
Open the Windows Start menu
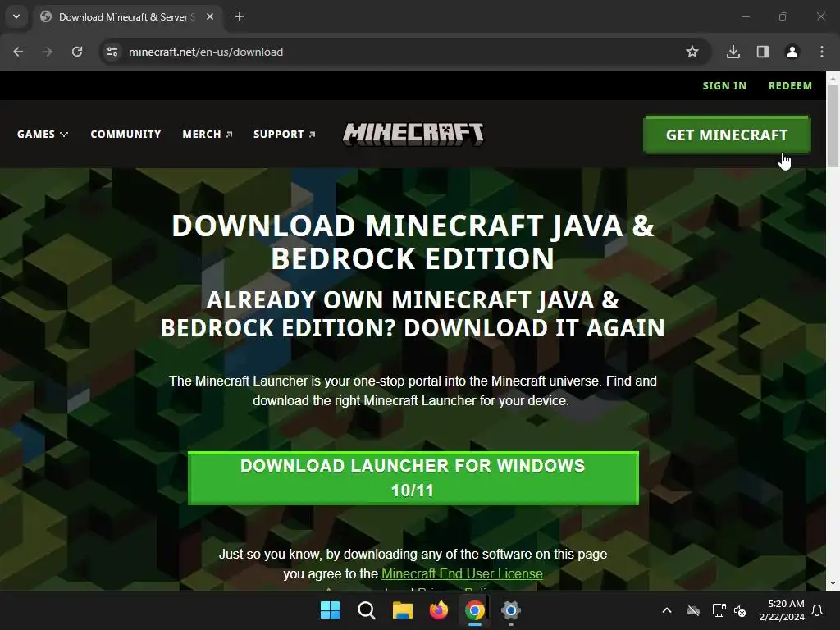330,610
